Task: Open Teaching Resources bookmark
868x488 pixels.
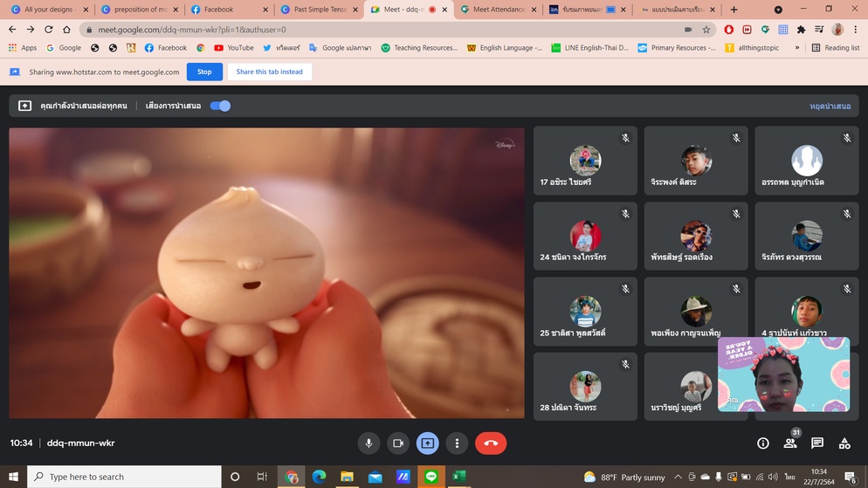Action: [419, 48]
